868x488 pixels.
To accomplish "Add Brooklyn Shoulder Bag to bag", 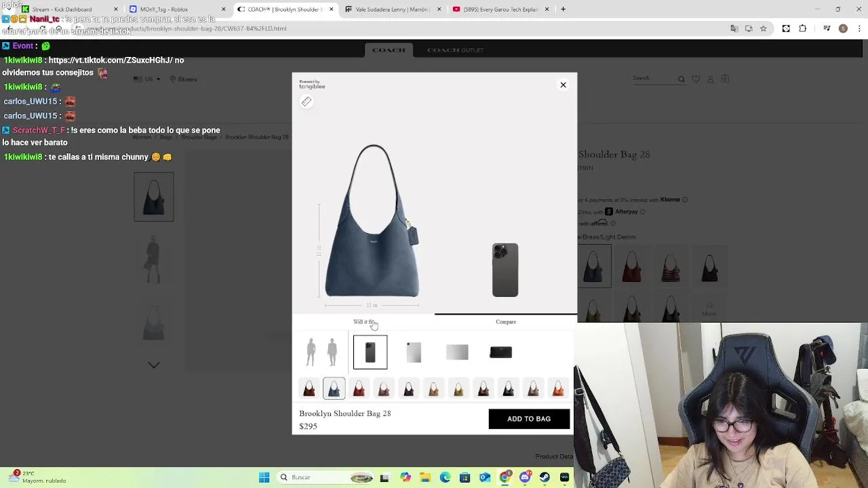I will click(x=529, y=419).
